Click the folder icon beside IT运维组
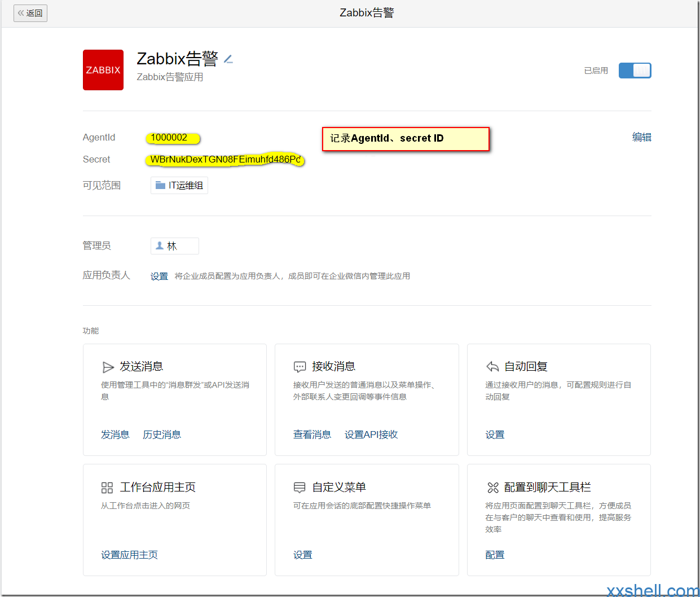 (161, 185)
